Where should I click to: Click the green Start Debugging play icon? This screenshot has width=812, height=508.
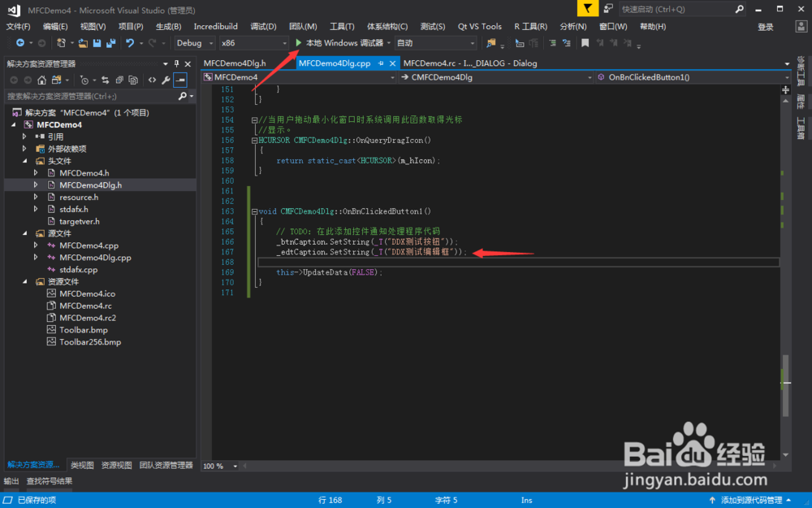pyautogui.click(x=298, y=42)
